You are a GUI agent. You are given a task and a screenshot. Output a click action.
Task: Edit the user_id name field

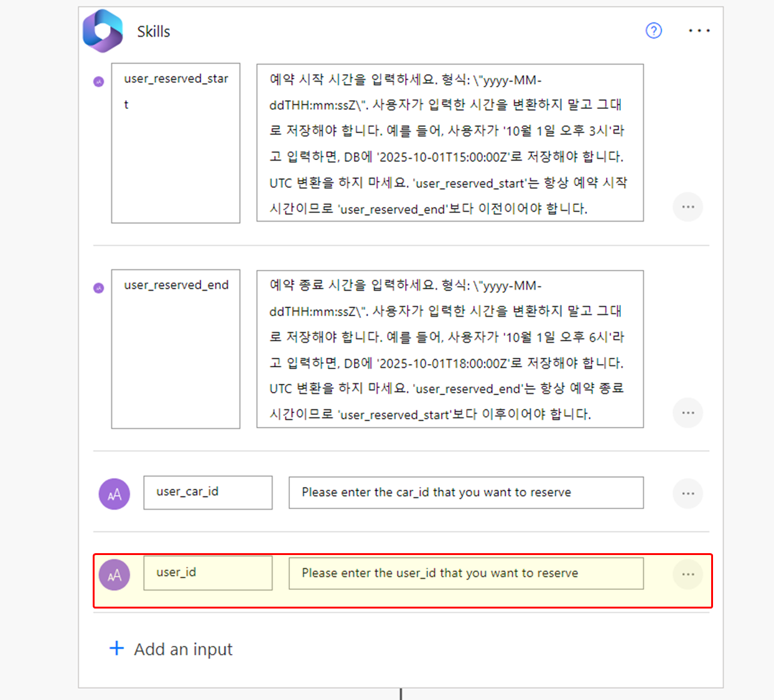pos(208,573)
